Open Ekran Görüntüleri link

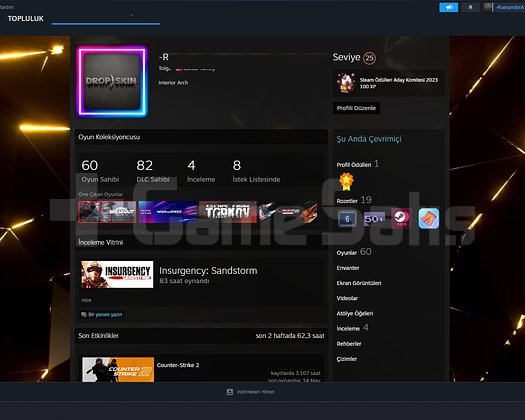[x=359, y=283]
